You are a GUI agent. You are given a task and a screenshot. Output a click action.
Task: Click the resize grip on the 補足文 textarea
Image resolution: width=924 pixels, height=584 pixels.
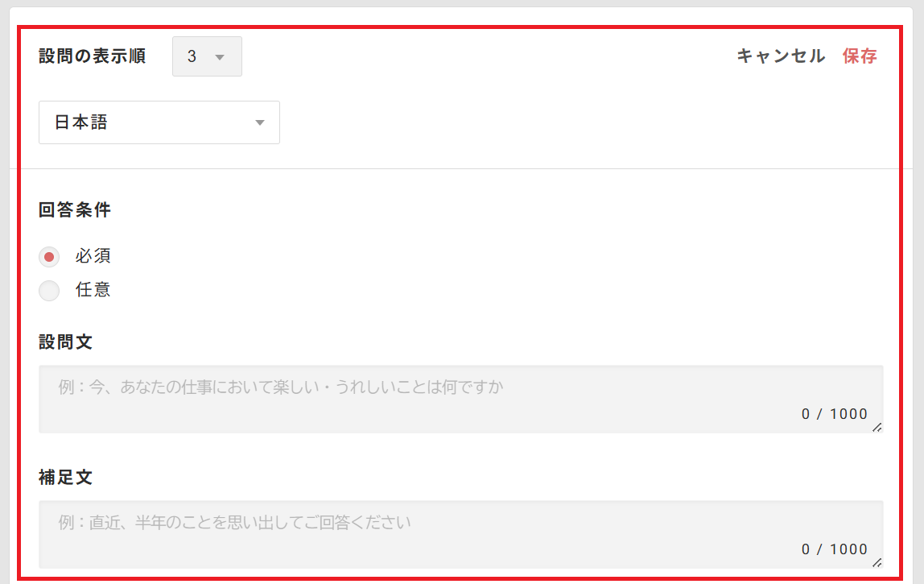pos(876,563)
